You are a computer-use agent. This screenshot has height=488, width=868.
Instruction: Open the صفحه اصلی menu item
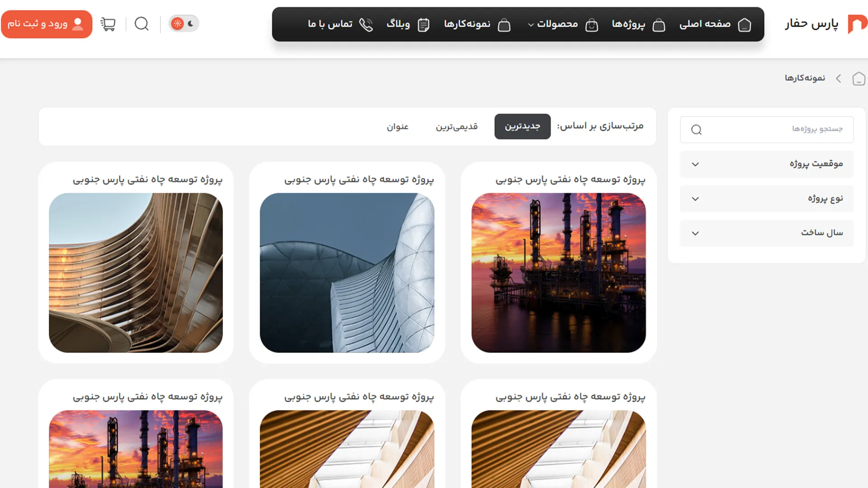point(704,24)
